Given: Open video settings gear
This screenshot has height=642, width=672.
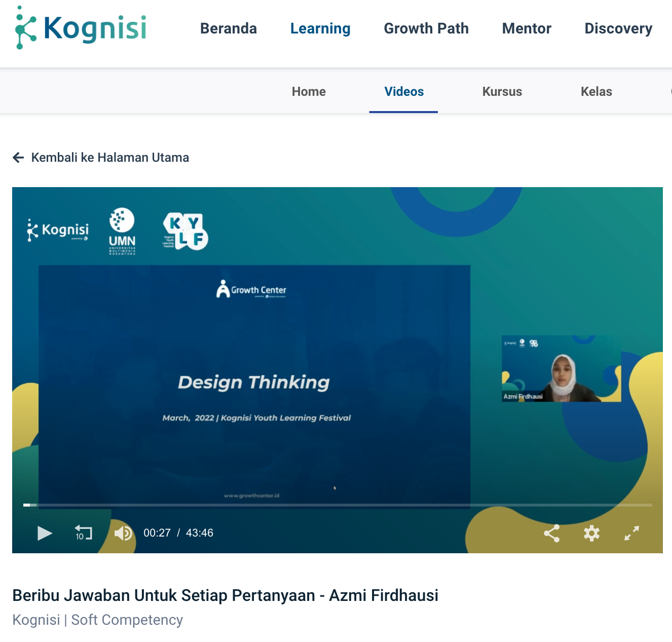Looking at the screenshot, I should pos(591,533).
